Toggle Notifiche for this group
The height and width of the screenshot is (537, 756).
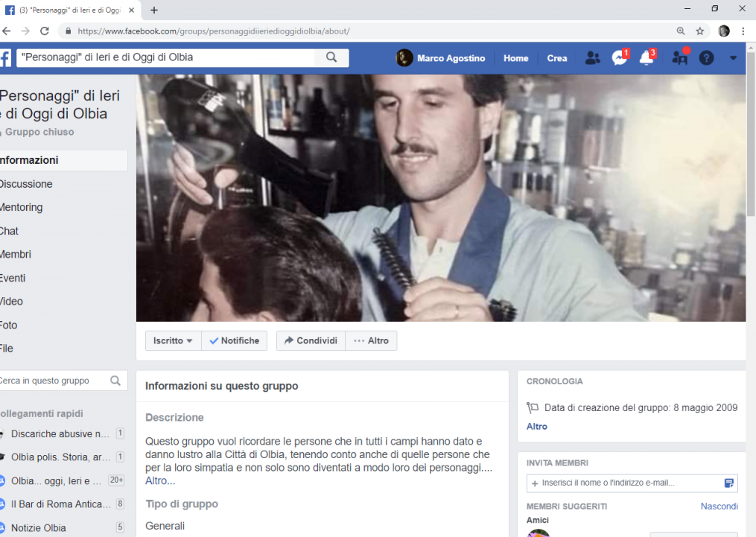[235, 340]
